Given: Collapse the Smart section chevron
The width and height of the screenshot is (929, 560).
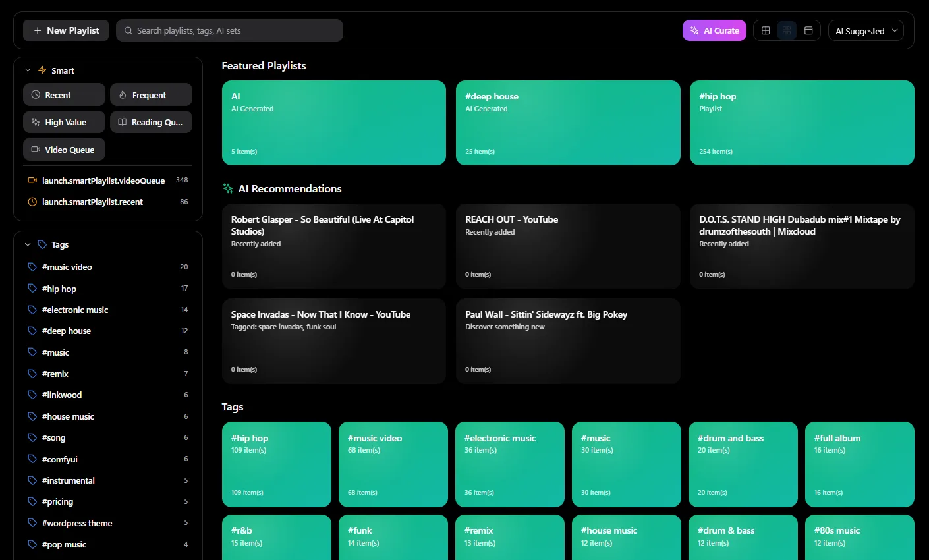Looking at the screenshot, I should click(x=28, y=70).
